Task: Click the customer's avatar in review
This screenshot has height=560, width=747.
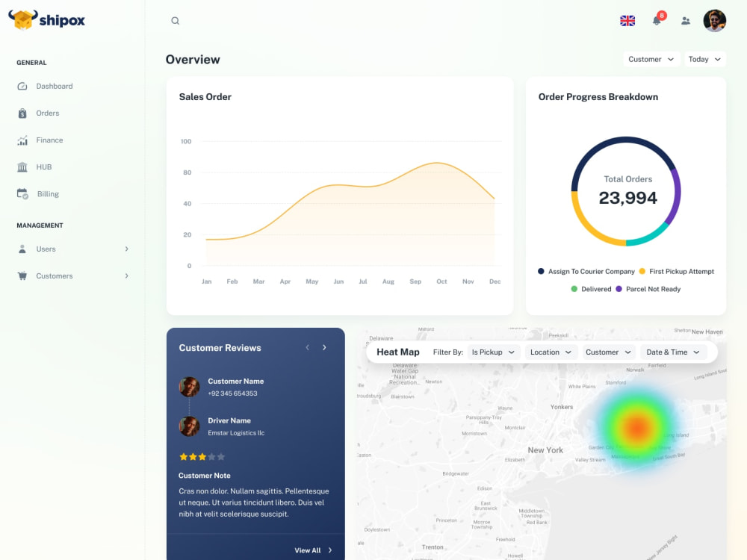Action: [189, 387]
